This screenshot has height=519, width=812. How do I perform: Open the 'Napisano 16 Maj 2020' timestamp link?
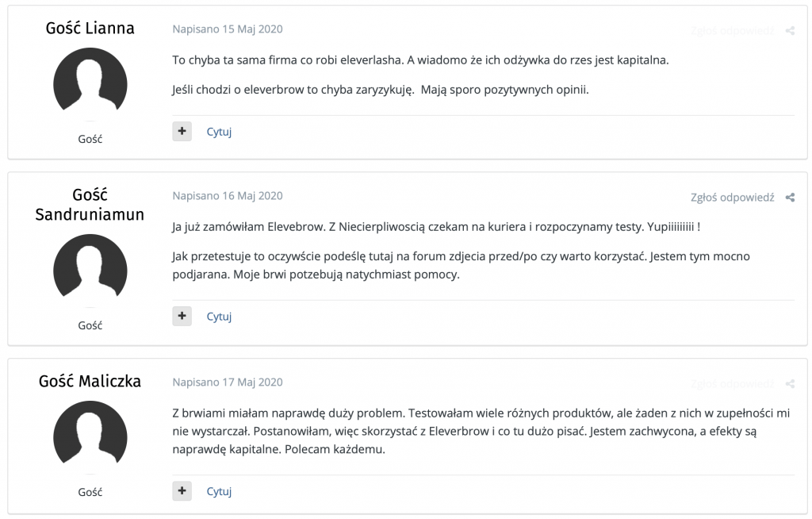tap(228, 196)
